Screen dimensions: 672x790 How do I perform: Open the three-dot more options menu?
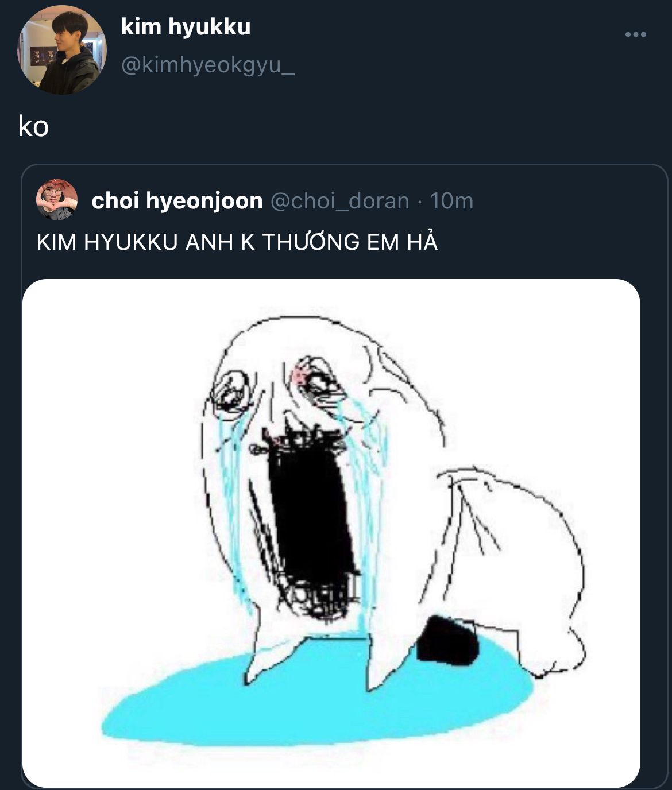coord(635,35)
